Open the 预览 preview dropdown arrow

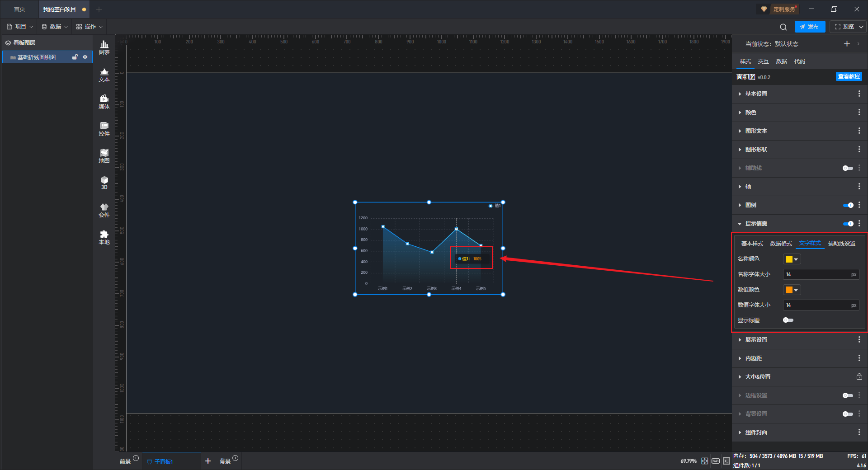coord(861,27)
